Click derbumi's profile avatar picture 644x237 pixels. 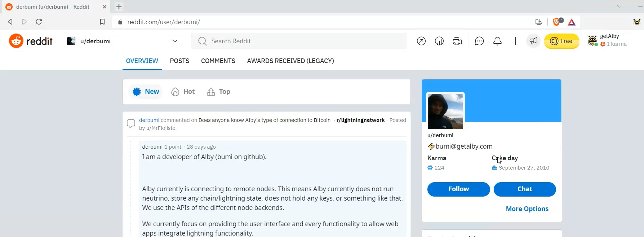[x=445, y=111]
